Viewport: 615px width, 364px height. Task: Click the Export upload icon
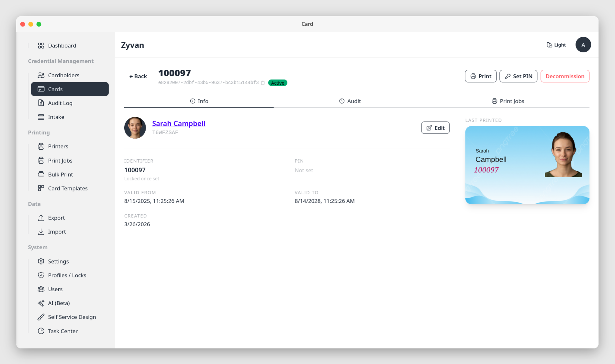41,218
